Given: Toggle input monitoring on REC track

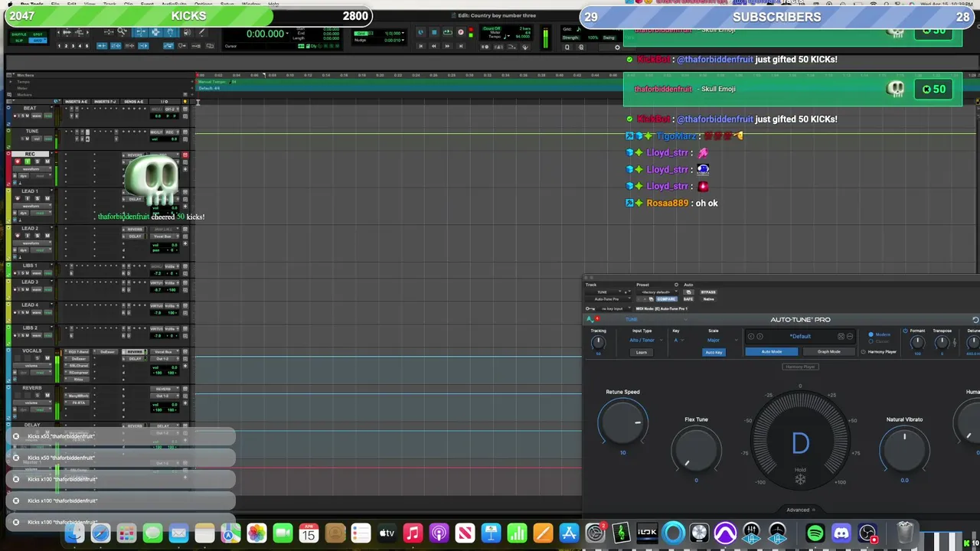Looking at the screenshot, I should click(28, 161).
